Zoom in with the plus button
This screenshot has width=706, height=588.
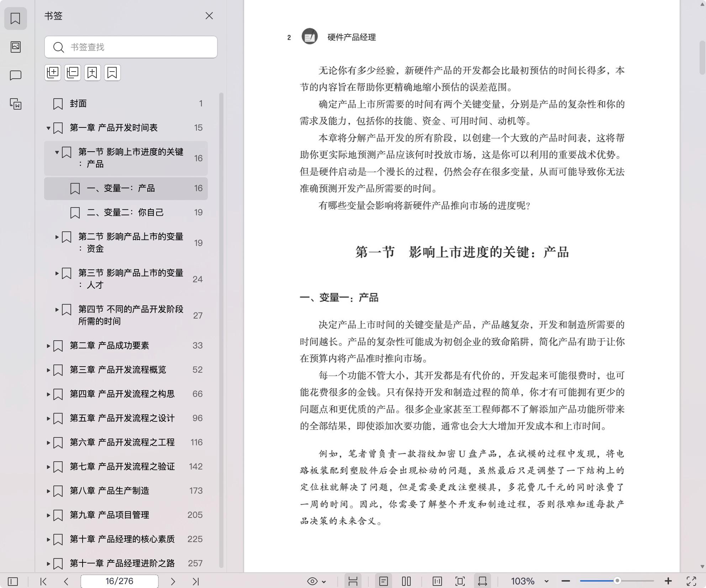668,582
